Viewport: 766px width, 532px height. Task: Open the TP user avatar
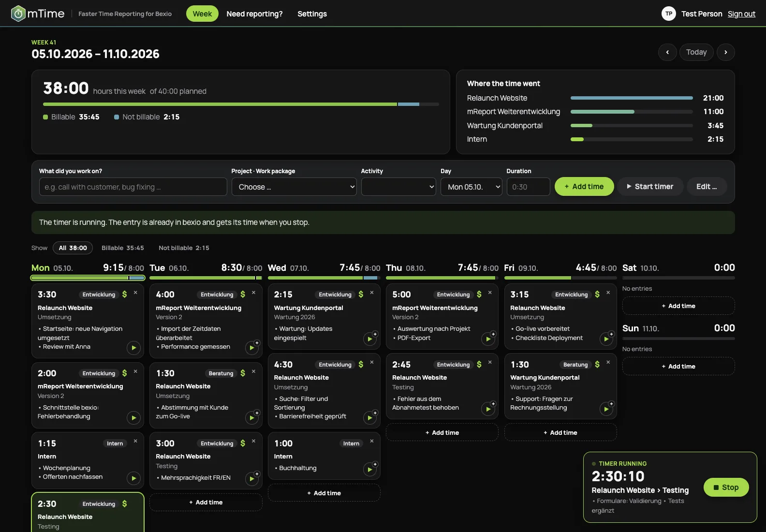click(x=668, y=14)
